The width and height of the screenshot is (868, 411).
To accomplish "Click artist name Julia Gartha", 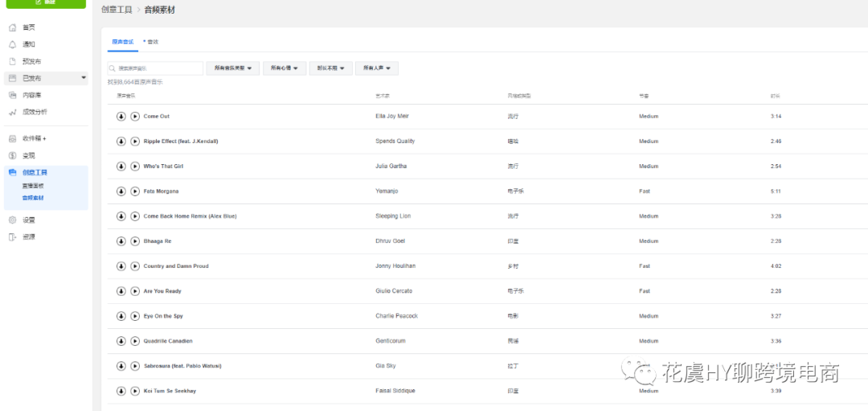I will [x=390, y=166].
